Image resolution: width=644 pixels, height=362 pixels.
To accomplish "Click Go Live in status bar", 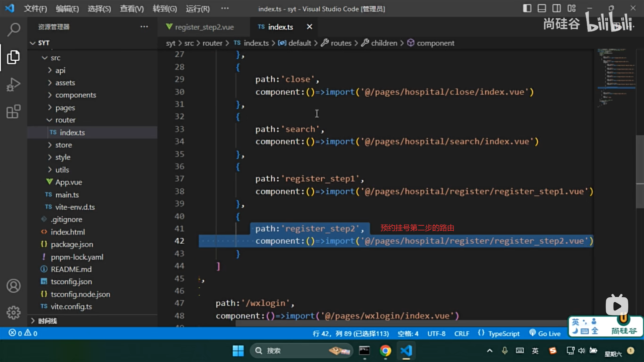I will 545,334.
